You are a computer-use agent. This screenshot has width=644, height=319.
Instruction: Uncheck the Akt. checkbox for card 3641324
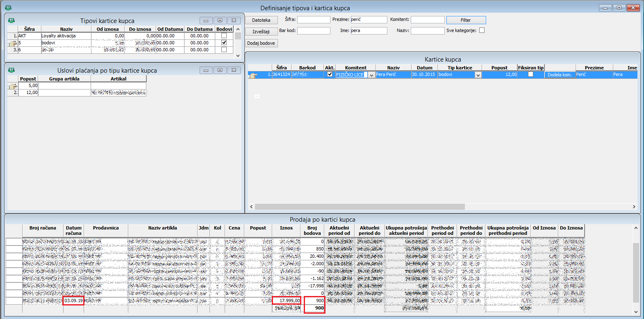pyautogui.click(x=330, y=74)
